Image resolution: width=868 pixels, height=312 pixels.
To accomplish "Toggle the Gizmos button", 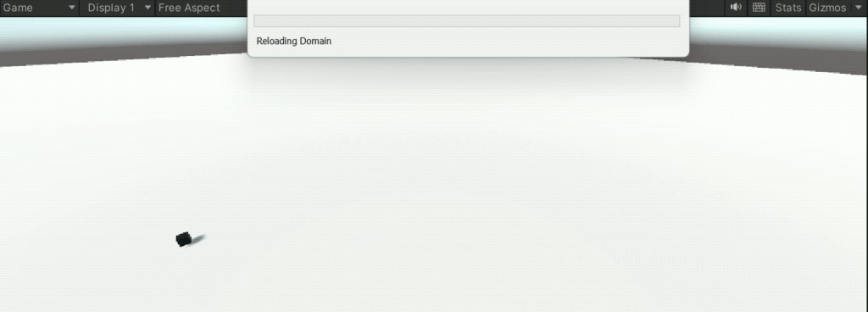I will (827, 8).
